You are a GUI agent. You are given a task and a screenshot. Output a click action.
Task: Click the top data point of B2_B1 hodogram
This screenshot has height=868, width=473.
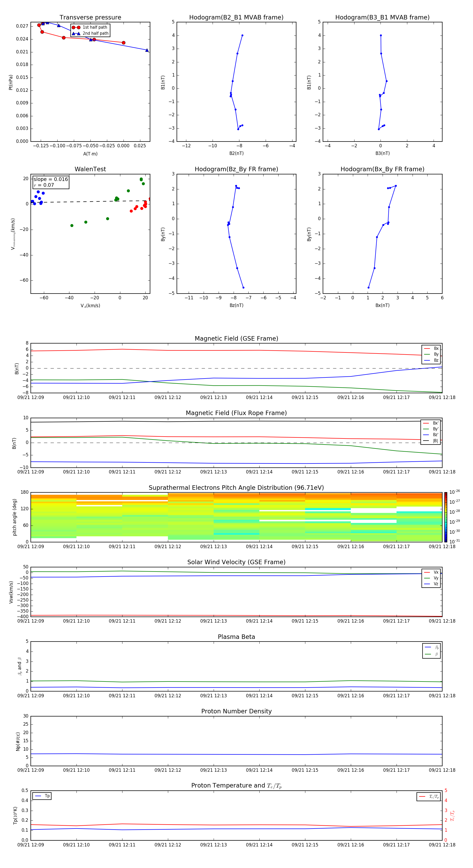click(x=242, y=36)
